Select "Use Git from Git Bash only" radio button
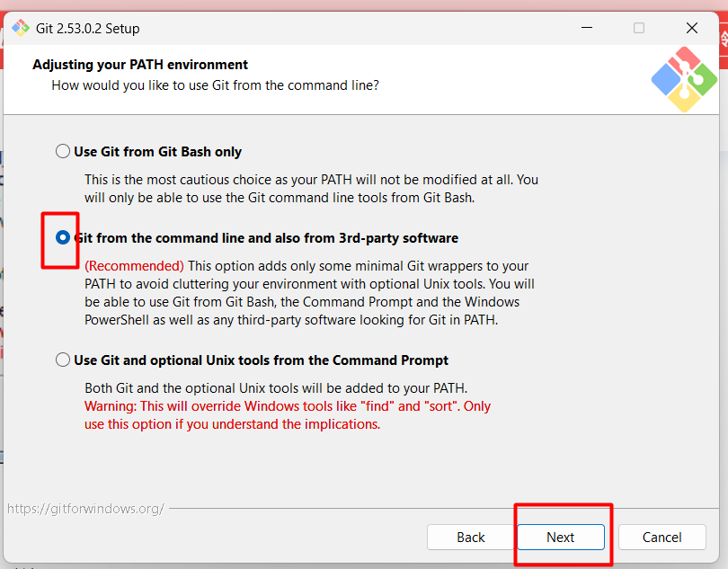 (x=63, y=151)
